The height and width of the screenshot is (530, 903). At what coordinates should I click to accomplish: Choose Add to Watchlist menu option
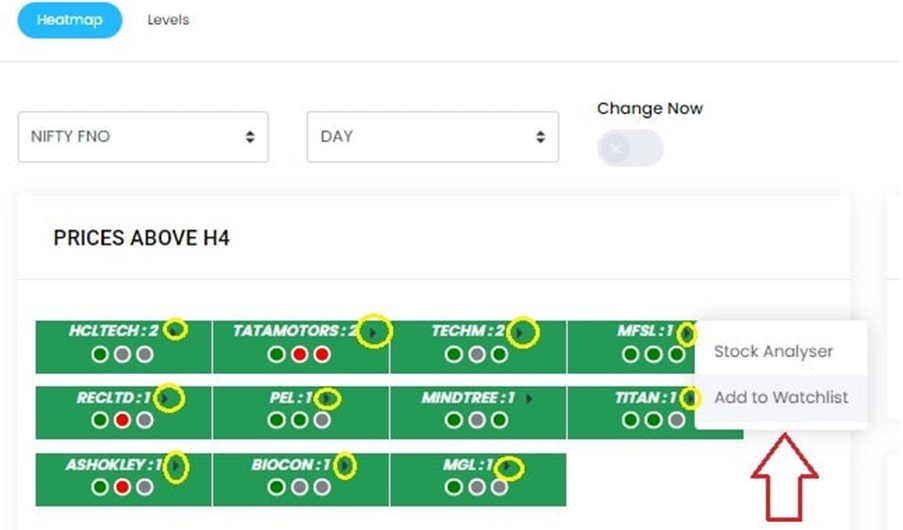click(x=780, y=397)
